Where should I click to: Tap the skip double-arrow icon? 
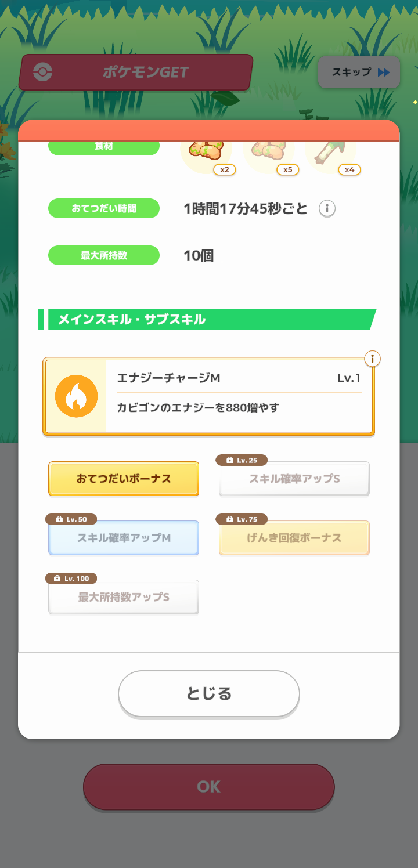384,73
